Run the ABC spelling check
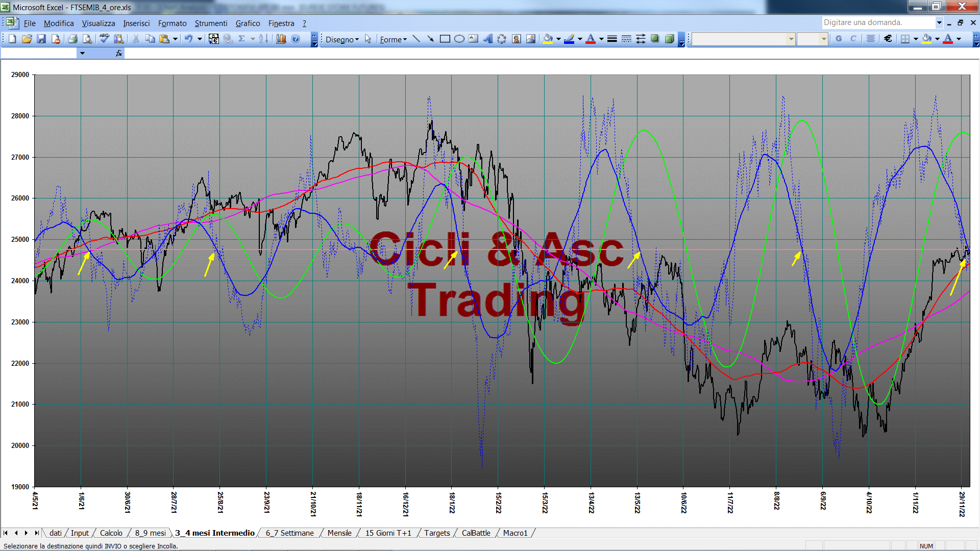 pos(104,39)
